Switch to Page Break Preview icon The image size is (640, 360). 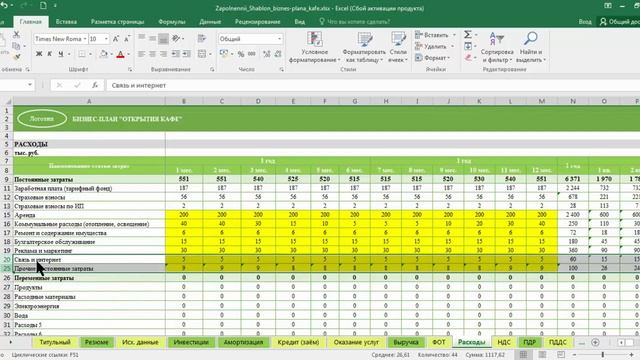(x=561, y=355)
